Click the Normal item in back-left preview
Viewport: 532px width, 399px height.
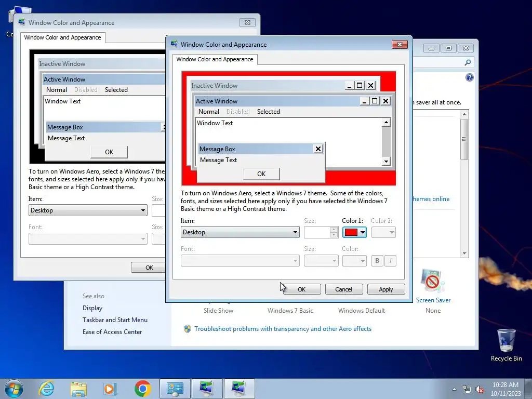tap(56, 90)
